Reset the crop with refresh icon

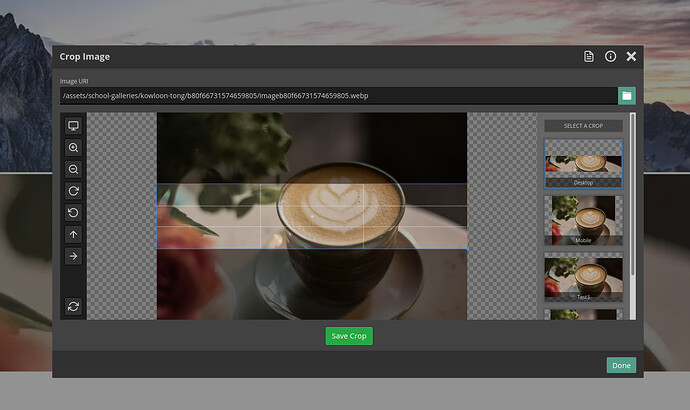click(73, 306)
